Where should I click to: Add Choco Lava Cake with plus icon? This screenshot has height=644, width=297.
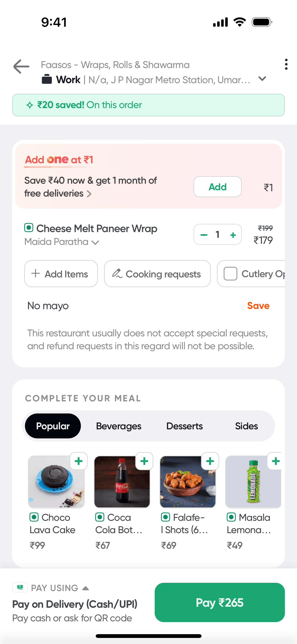tap(79, 461)
